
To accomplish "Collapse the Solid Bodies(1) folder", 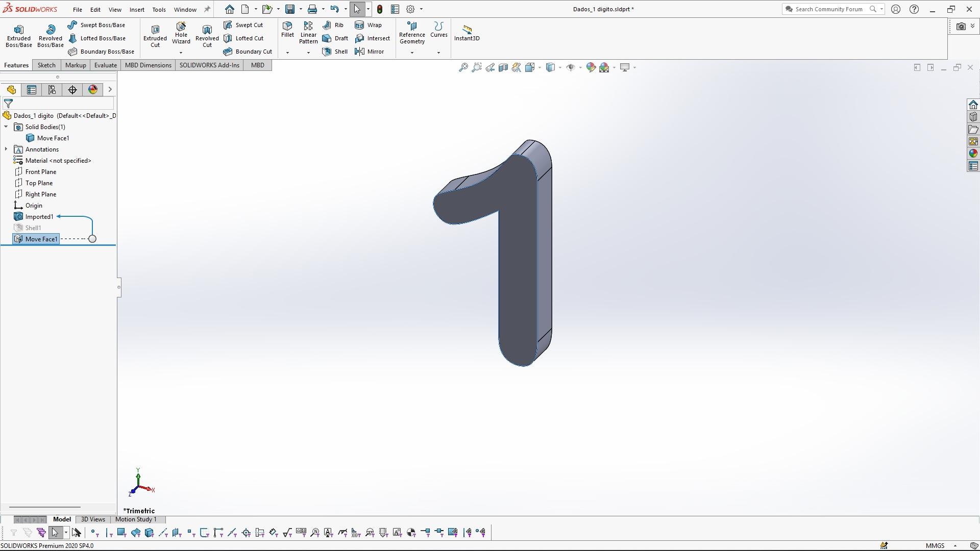I will (x=6, y=127).
